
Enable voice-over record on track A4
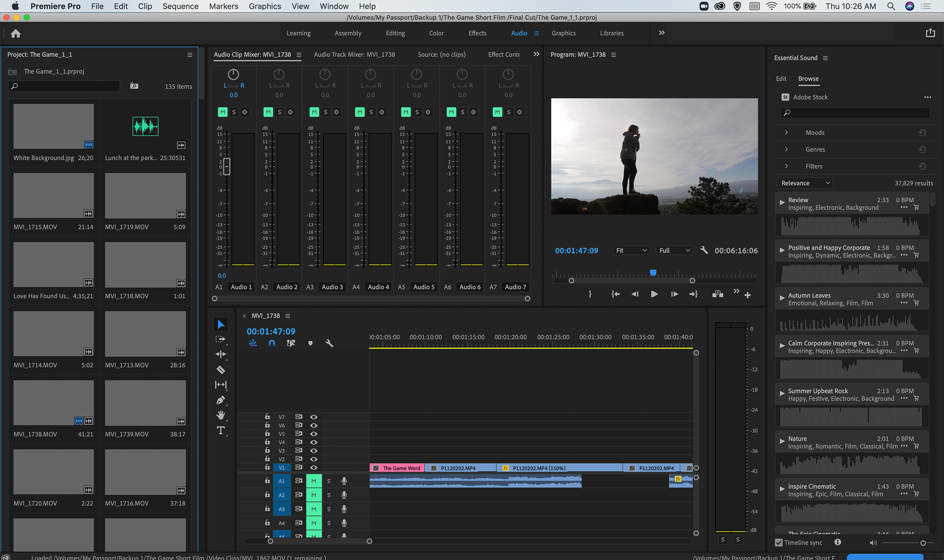tap(344, 523)
